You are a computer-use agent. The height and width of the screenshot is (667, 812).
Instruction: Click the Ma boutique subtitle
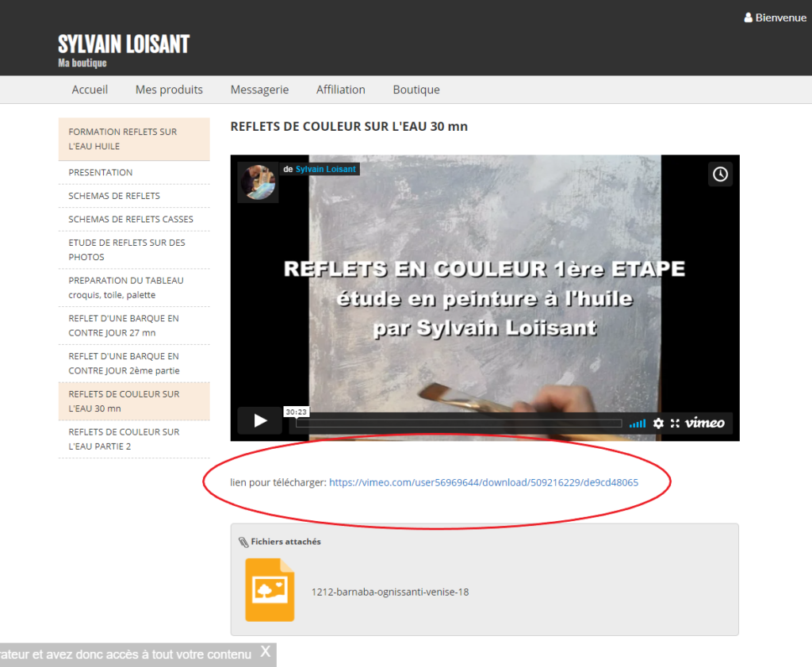pyautogui.click(x=82, y=63)
